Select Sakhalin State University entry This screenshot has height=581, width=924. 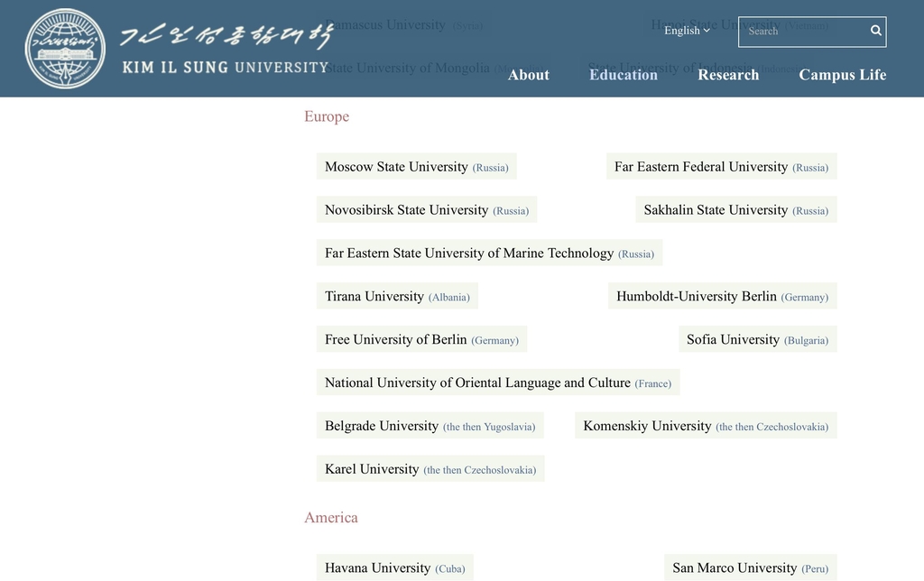(x=736, y=209)
